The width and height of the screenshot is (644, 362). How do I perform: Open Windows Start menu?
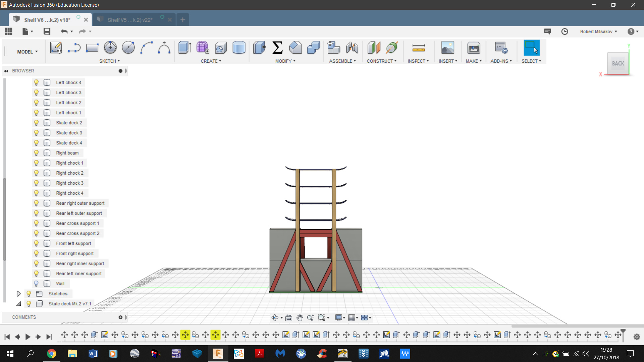[x=10, y=354]
